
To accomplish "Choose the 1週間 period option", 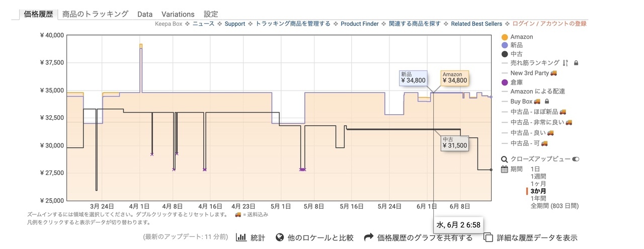I will click(x=538, y=177).
